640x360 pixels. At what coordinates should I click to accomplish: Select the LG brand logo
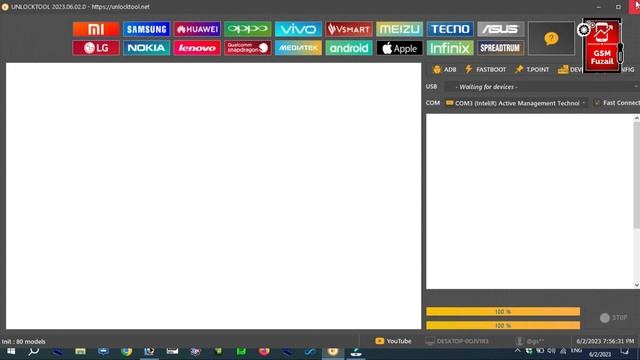coord(96,48)
